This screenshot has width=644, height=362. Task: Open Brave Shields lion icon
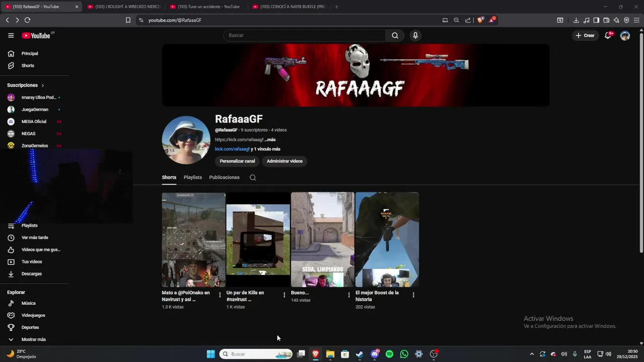(480, 20)
